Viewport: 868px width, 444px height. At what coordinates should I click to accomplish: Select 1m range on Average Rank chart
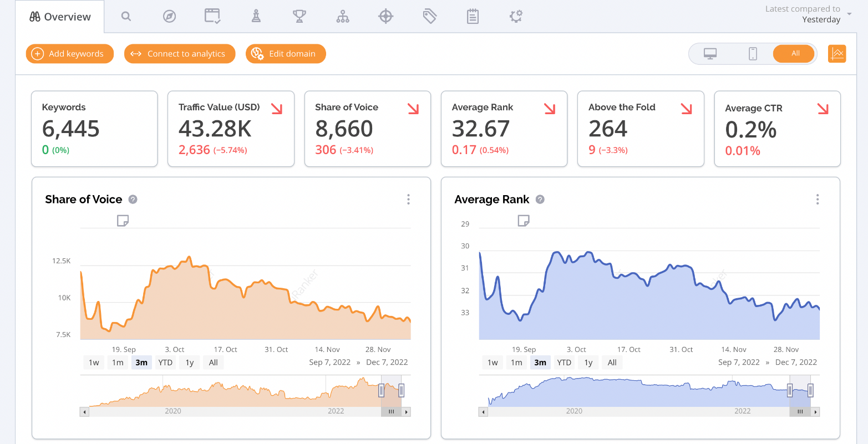[516, 363]
